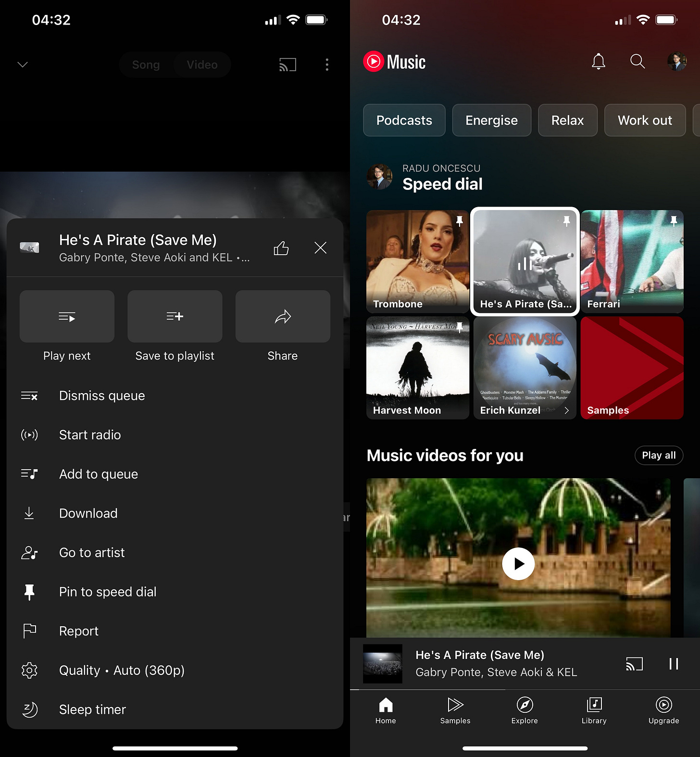Open the three-dot overflow menu

point(327,64)
